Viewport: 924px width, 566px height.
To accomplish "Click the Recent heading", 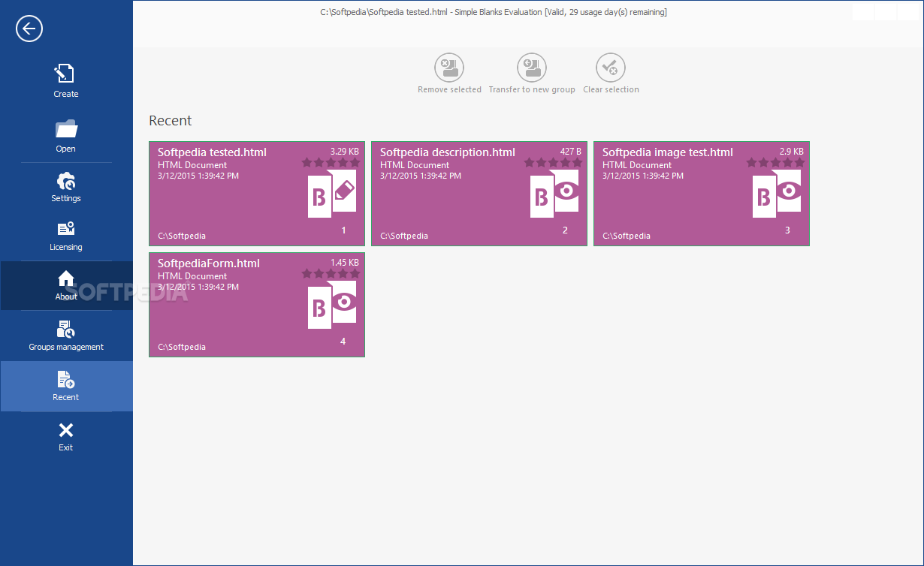I will 171,121.
